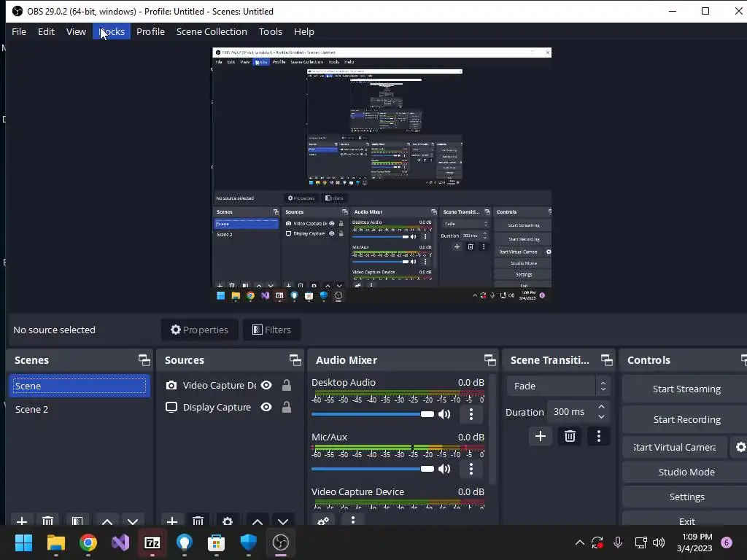Open the Profile menu
Screen dimensions: 747x560
coord(150,31)
